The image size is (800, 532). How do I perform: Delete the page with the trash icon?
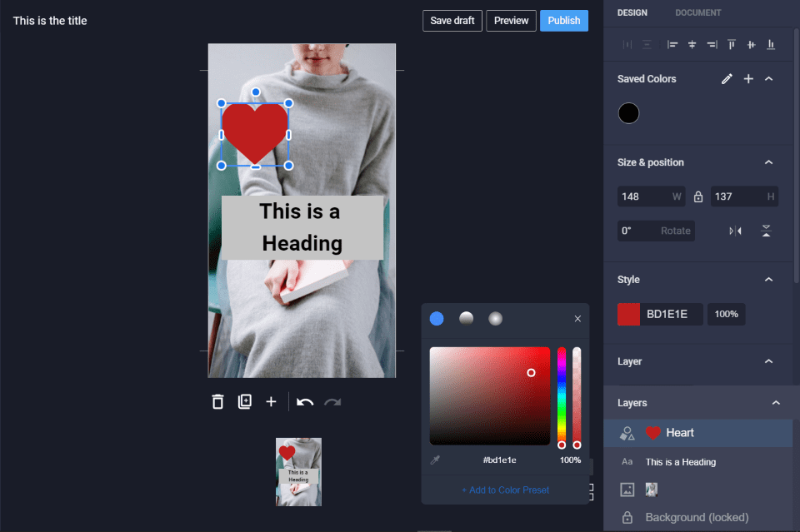coord(217,402)
